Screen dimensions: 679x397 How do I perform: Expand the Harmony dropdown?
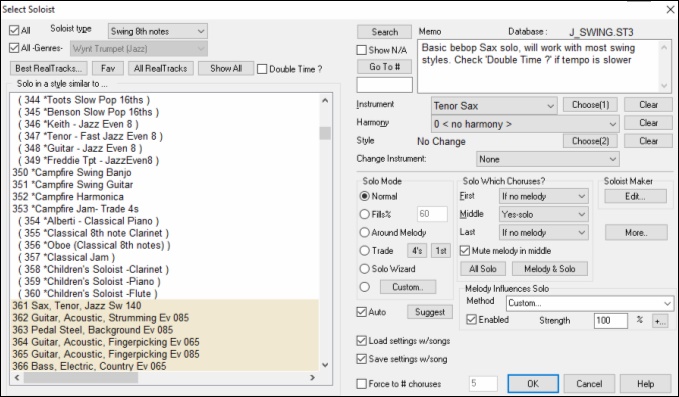tap(525, 124)
